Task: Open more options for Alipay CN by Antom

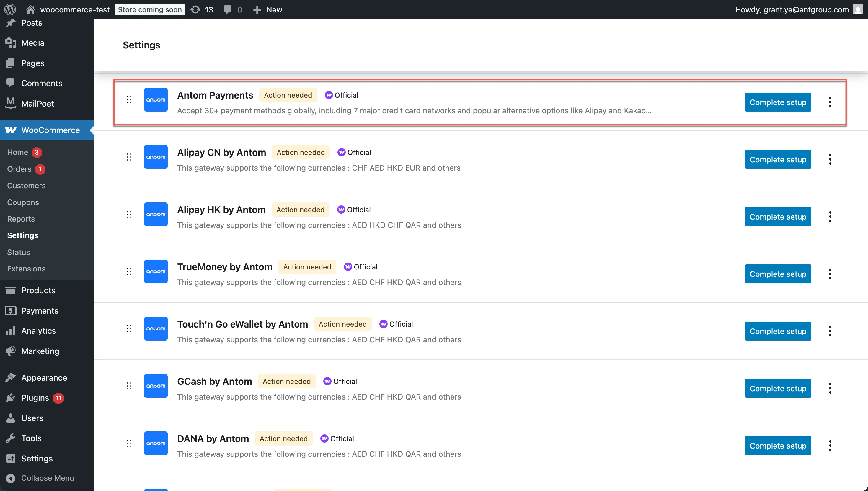Action: (830, 159)
